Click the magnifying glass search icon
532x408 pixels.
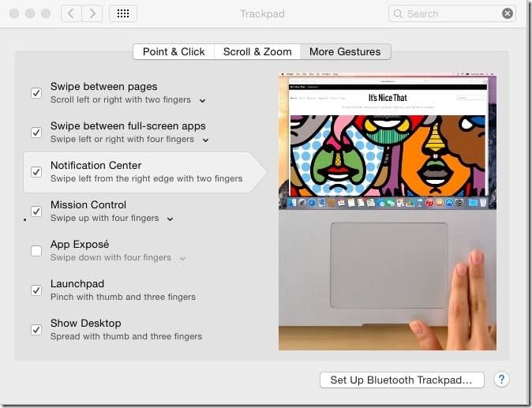[398, 13]
